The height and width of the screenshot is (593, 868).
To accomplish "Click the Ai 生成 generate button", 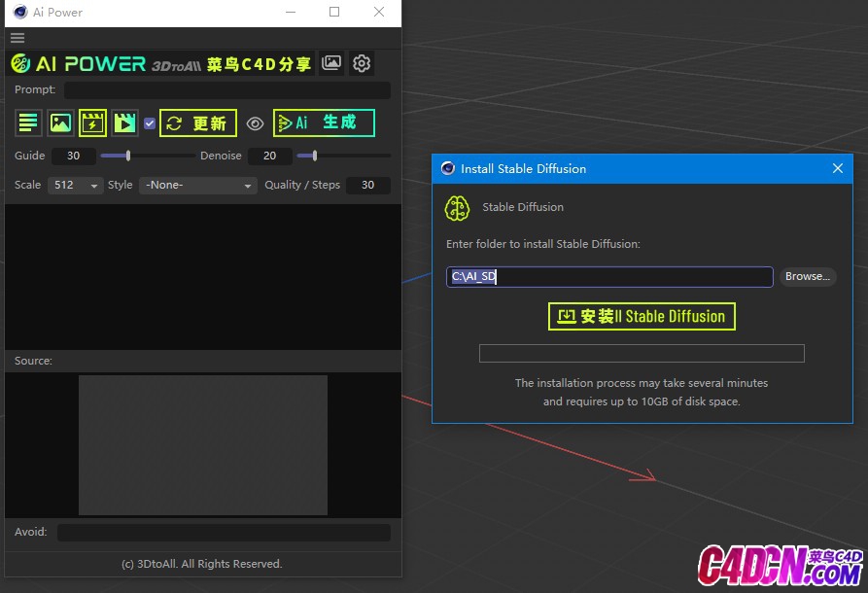I will [324, 122].
